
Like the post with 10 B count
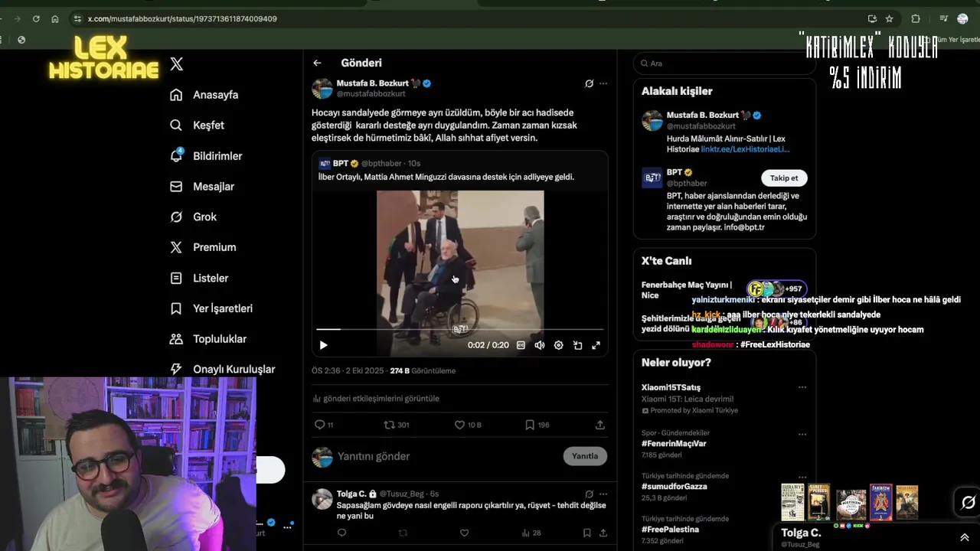click(468, 425)
